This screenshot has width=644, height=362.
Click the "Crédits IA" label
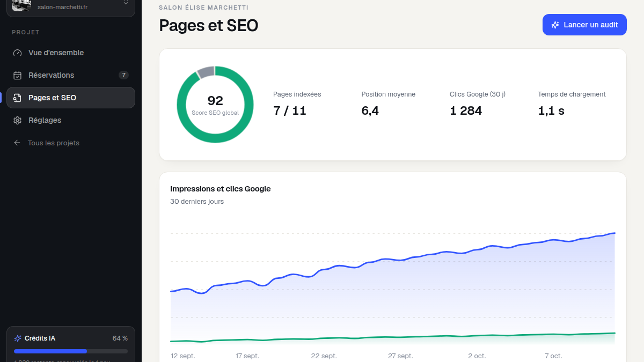tap(40, 338)
